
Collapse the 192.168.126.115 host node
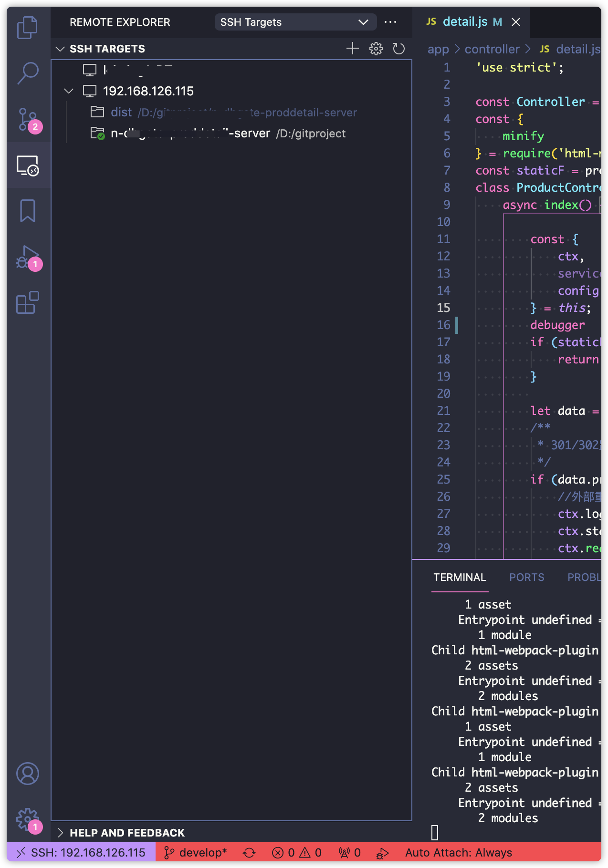click(69, 91)
